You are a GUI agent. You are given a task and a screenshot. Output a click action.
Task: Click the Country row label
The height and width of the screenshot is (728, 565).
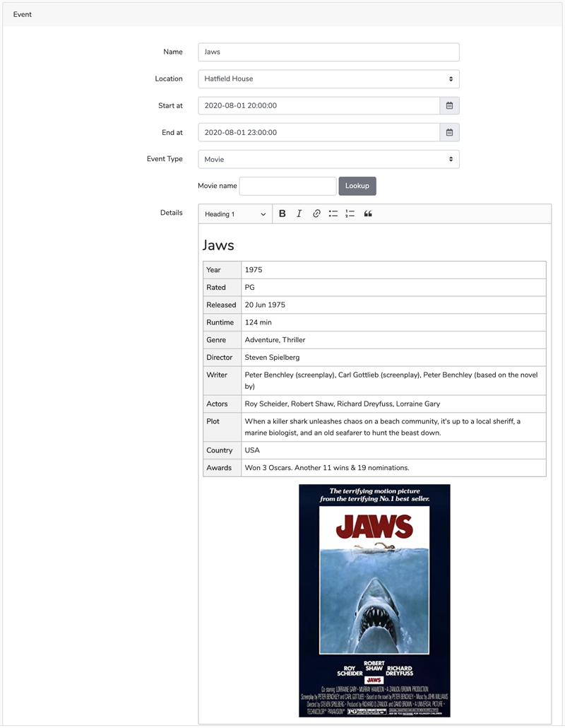click(x=220, y=450)
